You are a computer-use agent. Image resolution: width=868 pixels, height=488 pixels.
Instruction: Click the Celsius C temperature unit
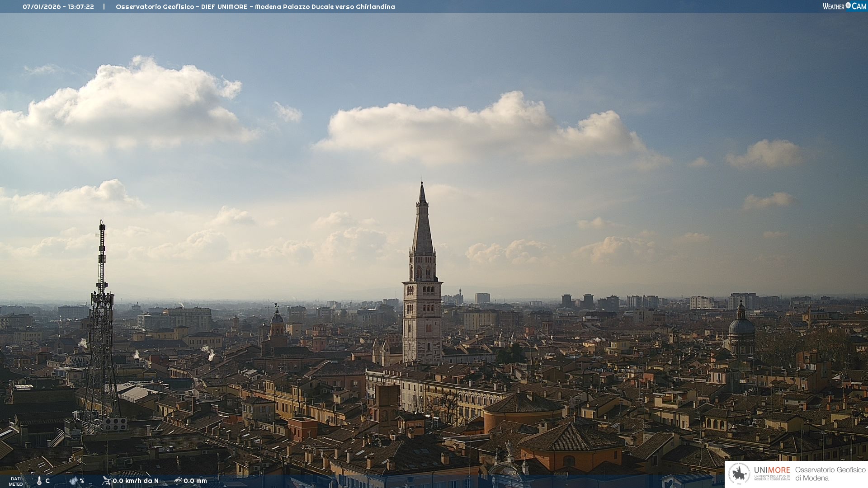[x=47, y=481]
